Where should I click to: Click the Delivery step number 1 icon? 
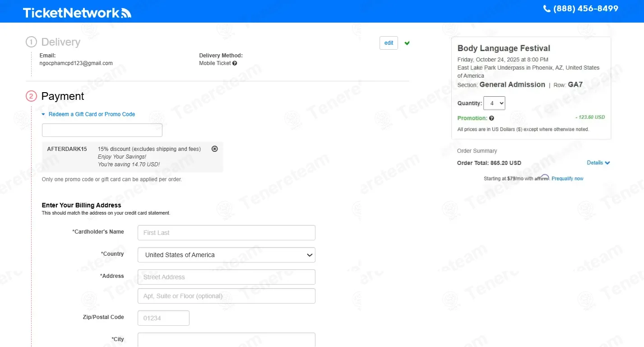pyautogui.click(x=31, y=42)
